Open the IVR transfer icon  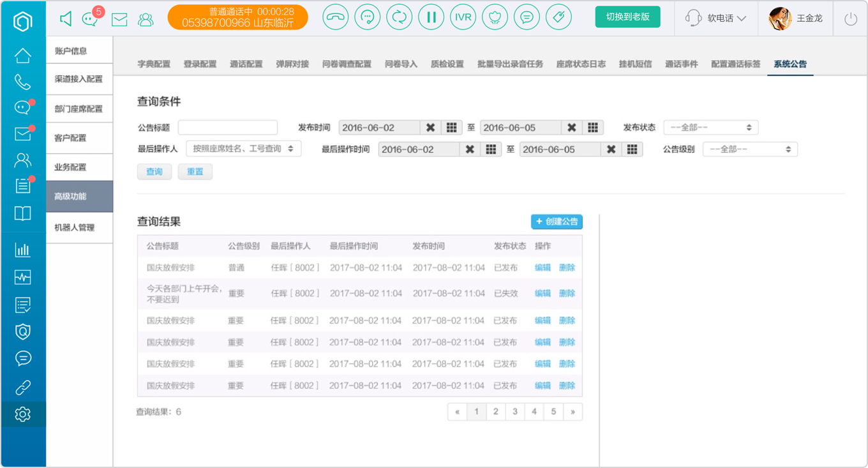[x=463, y=17]
